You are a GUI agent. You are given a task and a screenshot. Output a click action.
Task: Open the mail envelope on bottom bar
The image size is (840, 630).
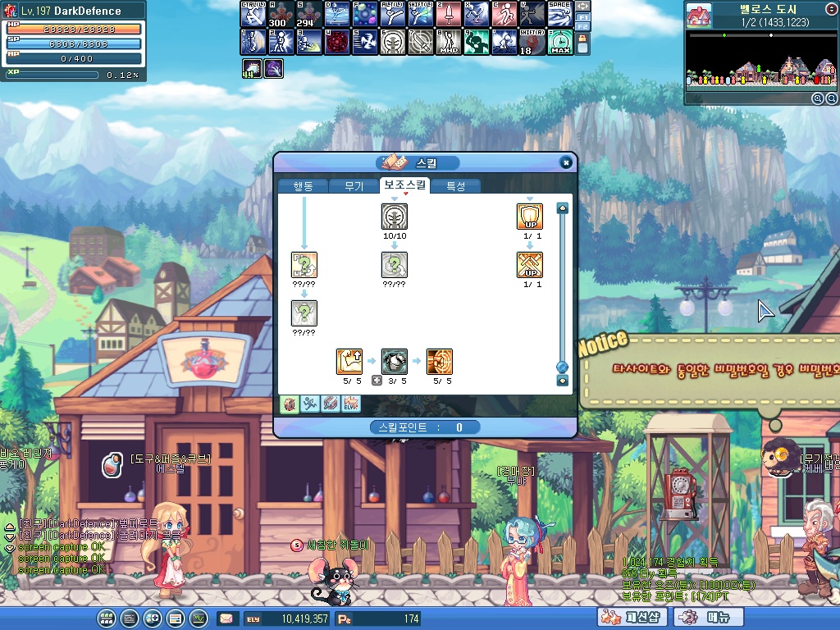[x=226, y=619]
